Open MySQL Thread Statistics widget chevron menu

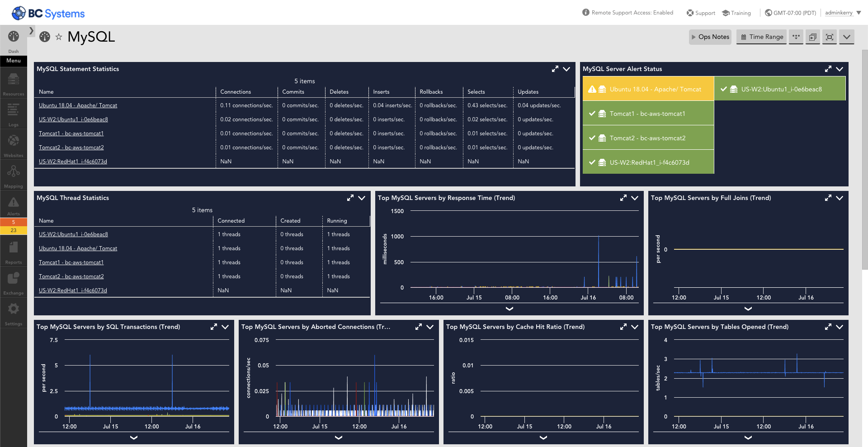tap(362, 198)
